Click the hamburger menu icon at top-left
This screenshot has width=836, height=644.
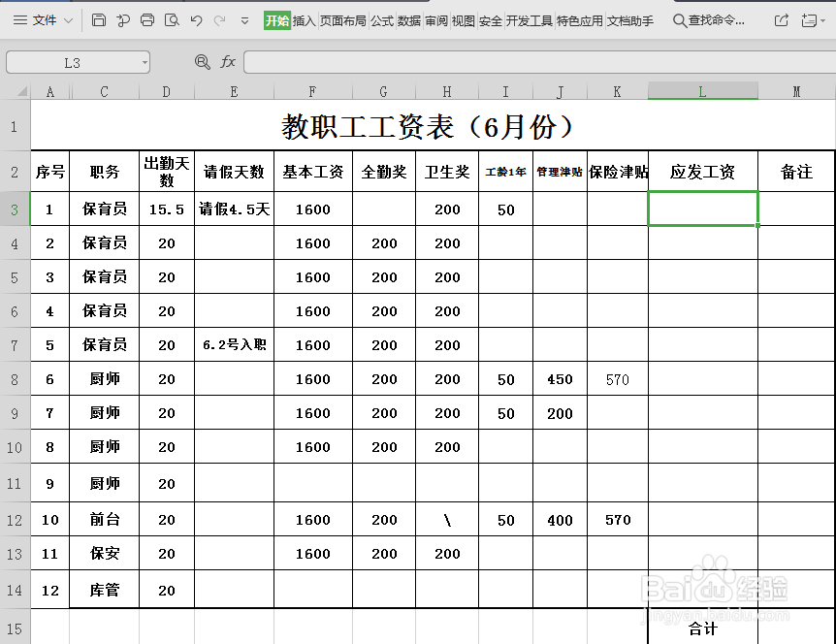20,20
